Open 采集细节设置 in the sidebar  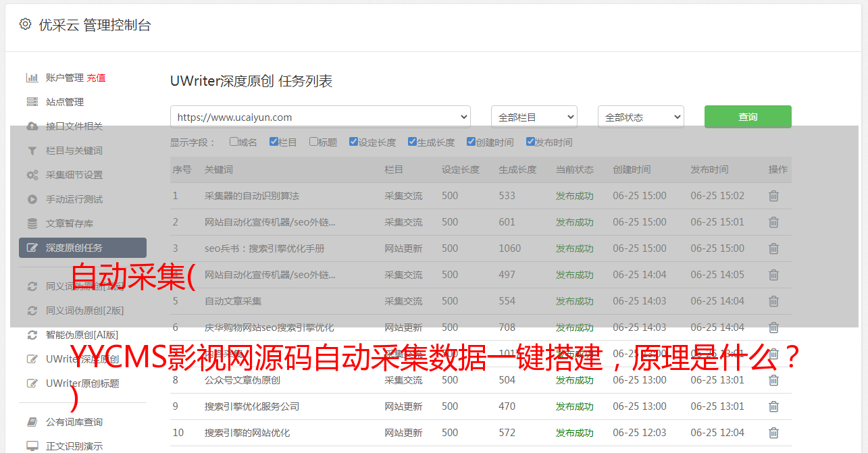tap(74, 175)
